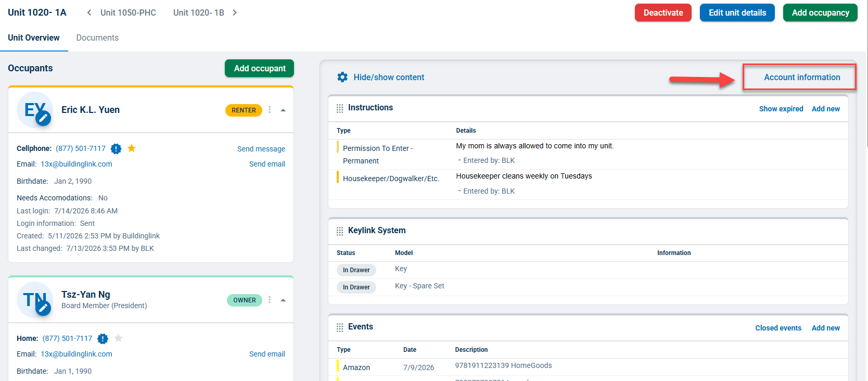Click 'Permission To Enter - Permanent' instruction type
The width and height of the screenshot is (868, 381).
tap(378, 155)
